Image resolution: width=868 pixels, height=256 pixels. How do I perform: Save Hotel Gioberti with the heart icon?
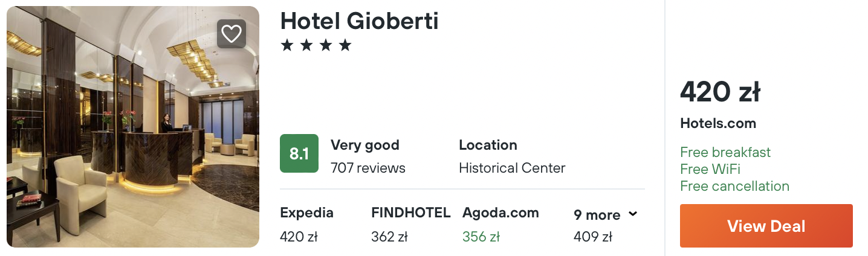232,34
